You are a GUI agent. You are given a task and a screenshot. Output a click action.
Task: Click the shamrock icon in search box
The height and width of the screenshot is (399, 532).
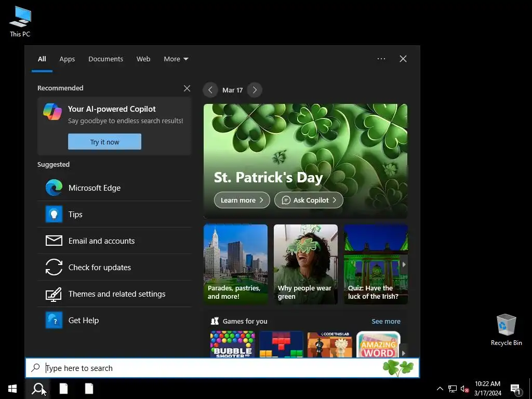(x=398, y=368)
